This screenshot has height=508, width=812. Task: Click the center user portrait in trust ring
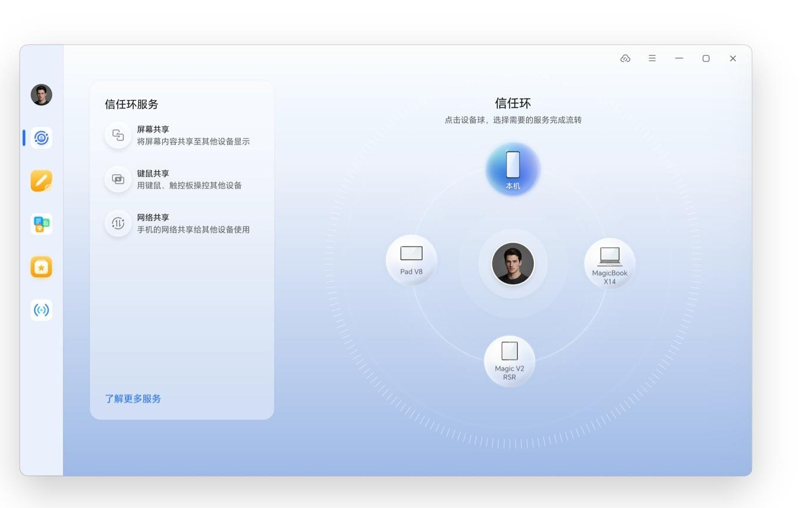(513, 263)
